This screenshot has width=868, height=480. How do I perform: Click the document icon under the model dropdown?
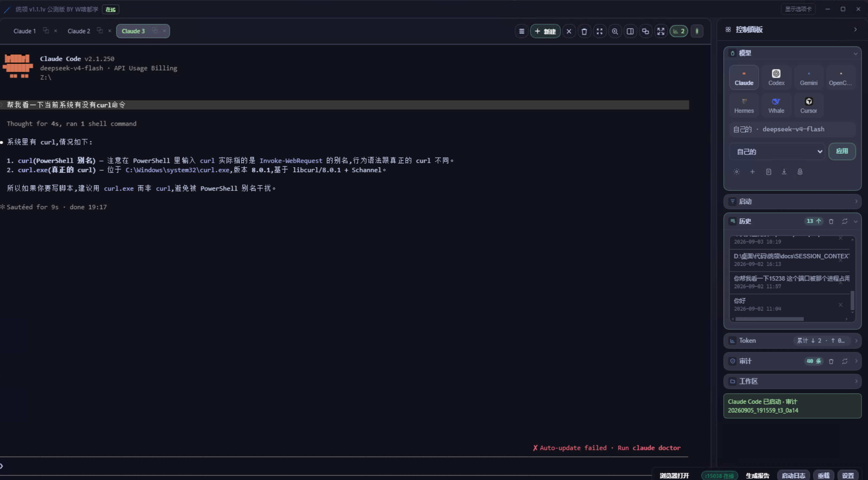point(768,172)
